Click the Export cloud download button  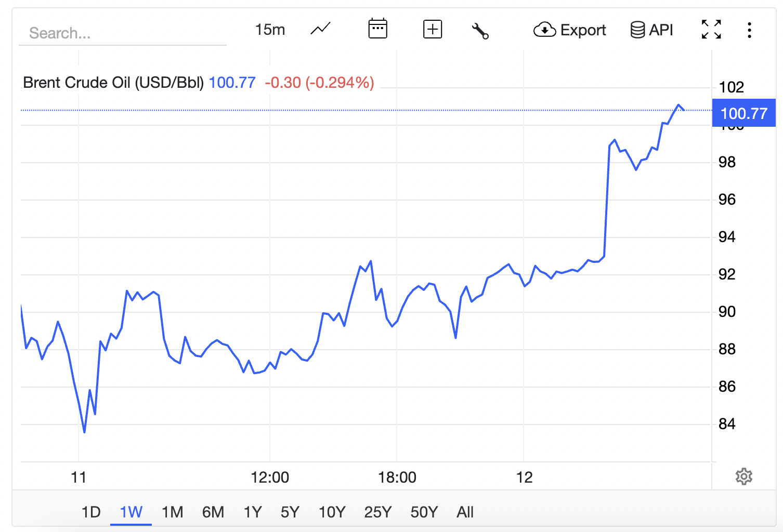[x=569, y=30]
